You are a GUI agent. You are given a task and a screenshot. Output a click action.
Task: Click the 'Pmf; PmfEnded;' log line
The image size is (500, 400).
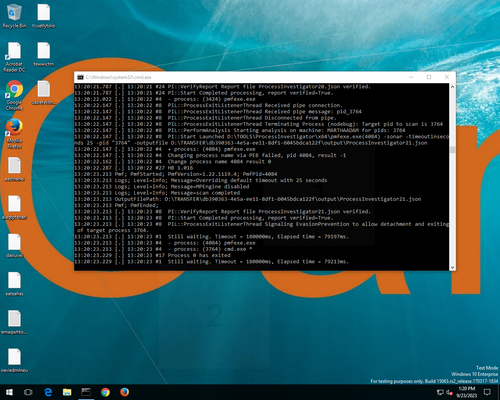(x=116, y=205)
